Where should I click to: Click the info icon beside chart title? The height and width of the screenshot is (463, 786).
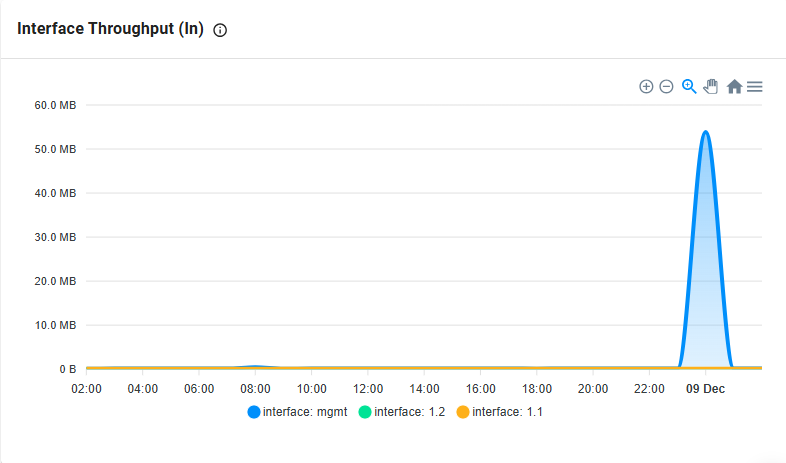pyautogui.click(x=220, y=30)
